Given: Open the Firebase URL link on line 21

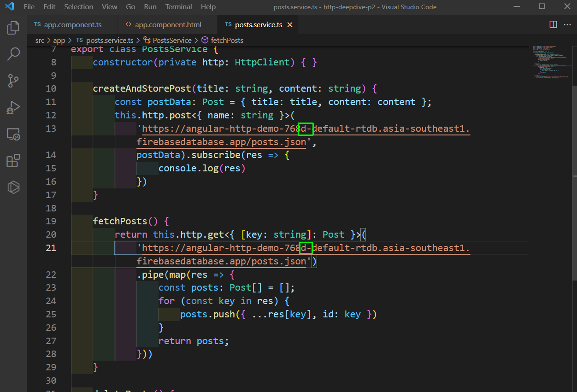Looking at the screenshot, I should [303, 254].
